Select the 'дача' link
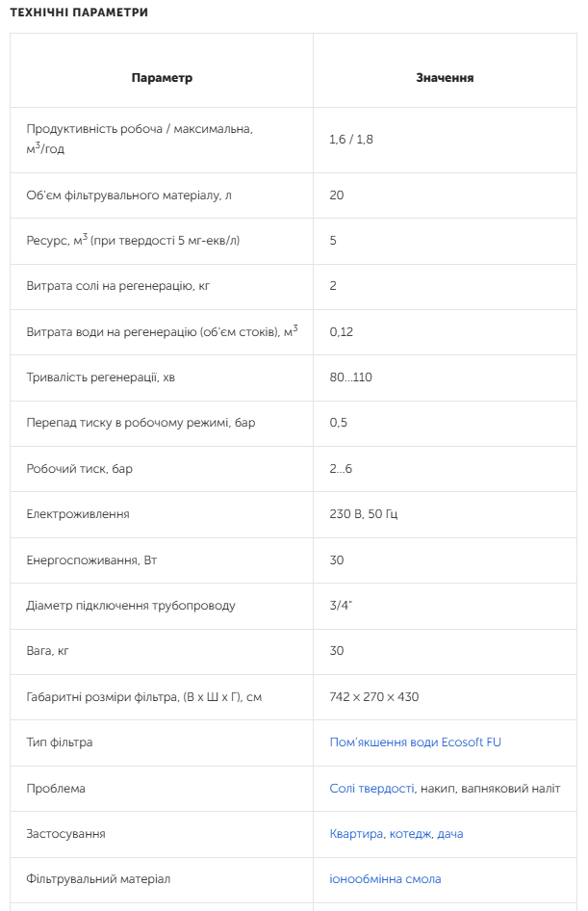The height and width of the screenshot is (911, 588). [x=450, y=834]
